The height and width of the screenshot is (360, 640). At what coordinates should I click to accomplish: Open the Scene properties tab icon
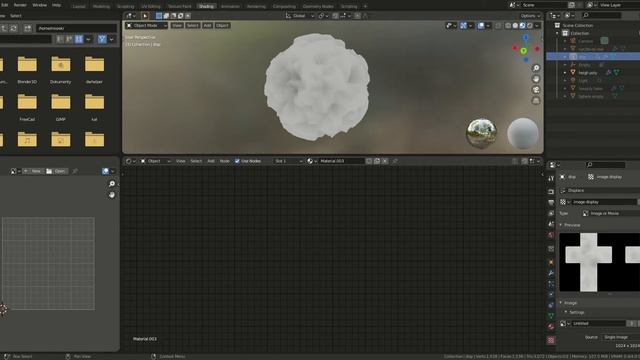click(551, 224)
